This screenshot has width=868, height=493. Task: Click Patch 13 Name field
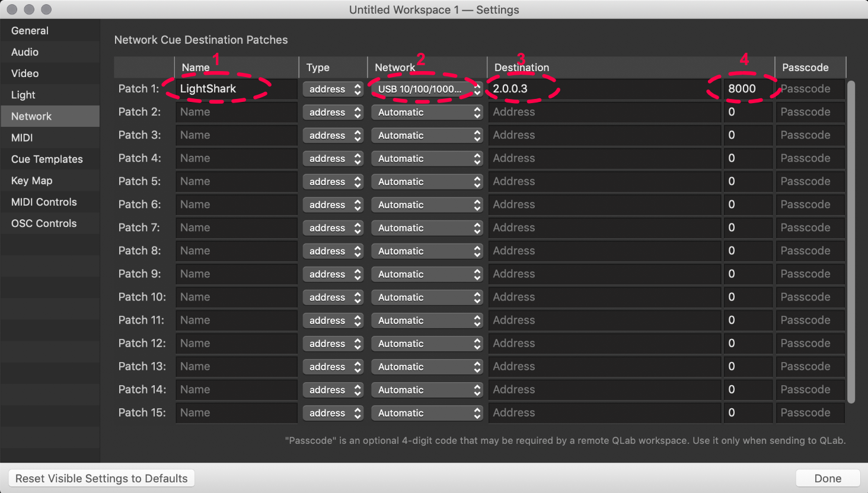coord(237,366)
